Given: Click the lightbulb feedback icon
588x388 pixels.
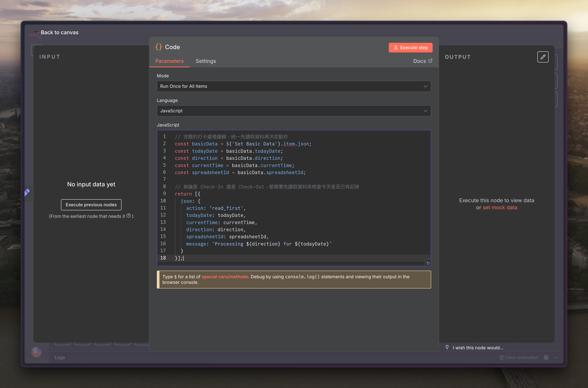Looking at the screenshot, I should (x=447, y=347).
